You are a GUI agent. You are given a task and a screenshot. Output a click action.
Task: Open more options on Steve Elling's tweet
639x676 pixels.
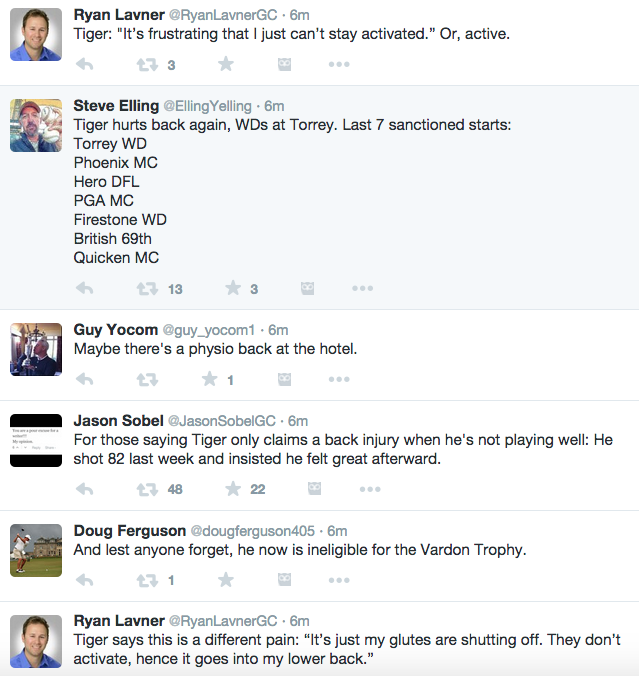coord(362,289)
